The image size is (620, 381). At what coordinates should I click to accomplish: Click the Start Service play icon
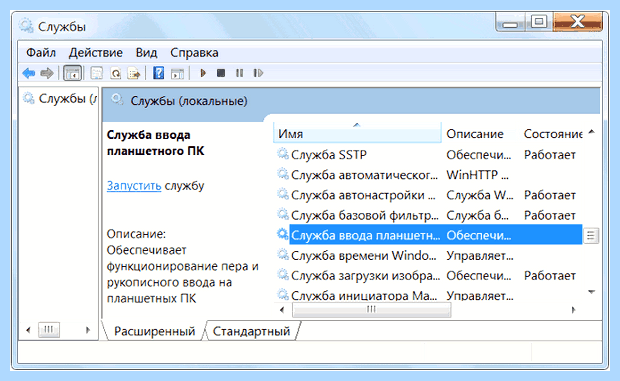(203, 73)
